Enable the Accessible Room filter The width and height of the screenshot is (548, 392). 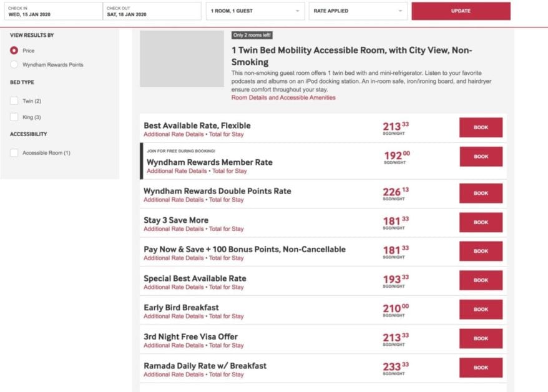point(14,153)
